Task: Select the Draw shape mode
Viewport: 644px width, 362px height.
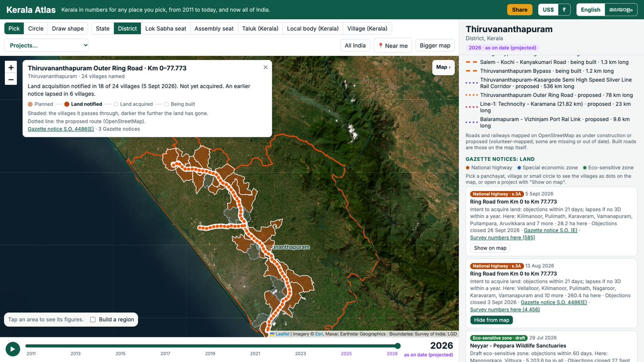Action: [x=68, y=28]
